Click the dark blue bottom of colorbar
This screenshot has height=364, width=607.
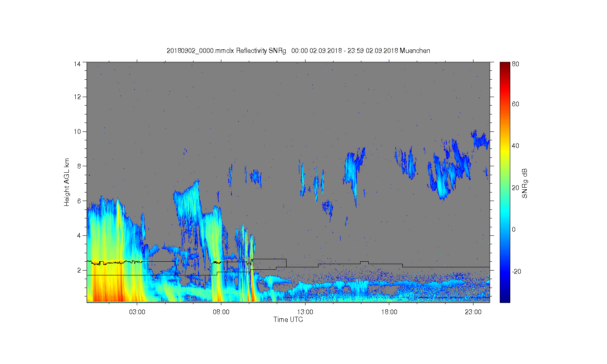point(505,299)
